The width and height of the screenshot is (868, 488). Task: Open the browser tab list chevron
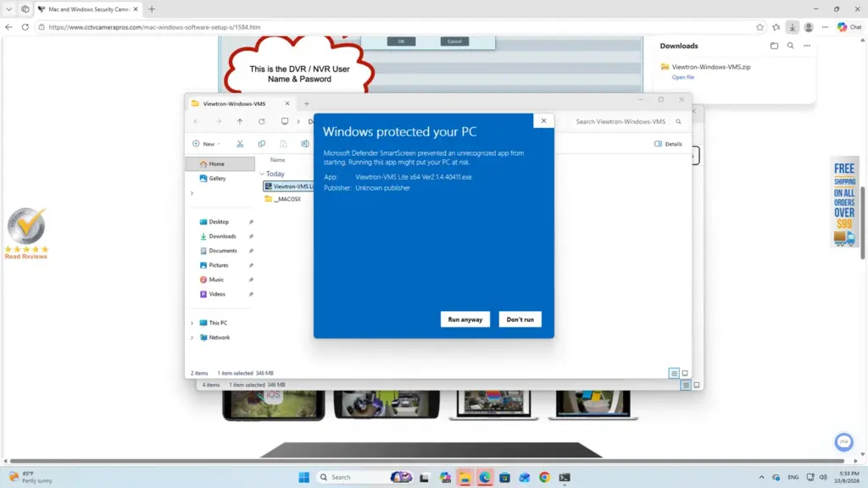click(8, 8)
